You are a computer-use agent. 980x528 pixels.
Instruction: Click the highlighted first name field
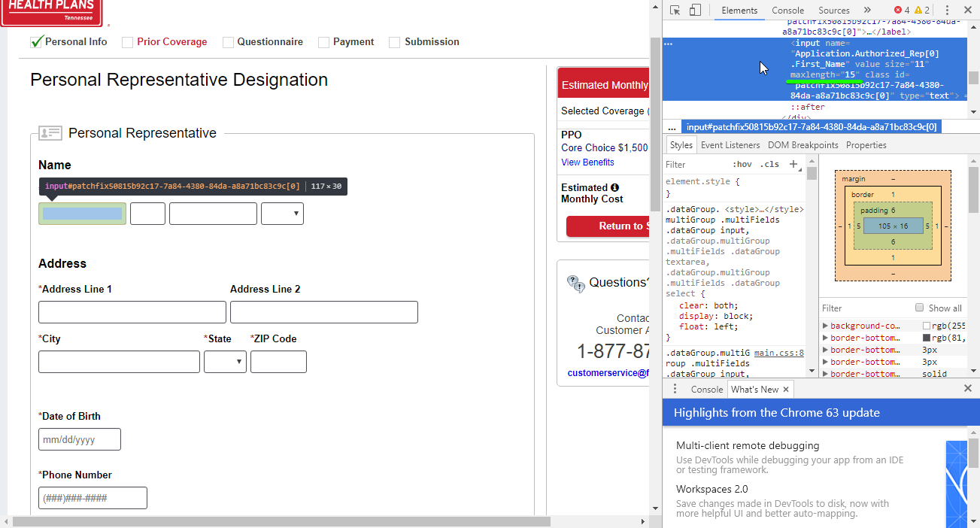coord(83,214)
